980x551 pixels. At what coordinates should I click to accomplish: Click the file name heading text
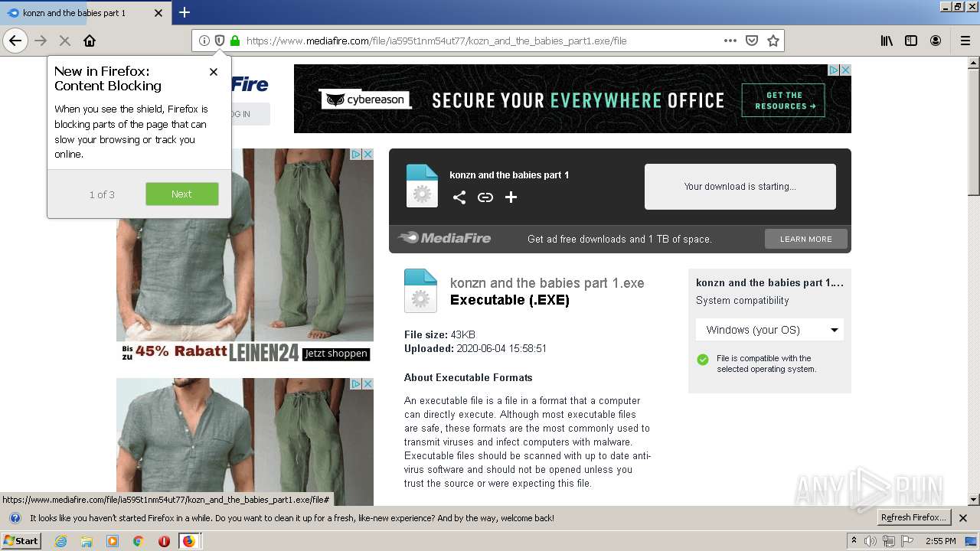point(547,283)
